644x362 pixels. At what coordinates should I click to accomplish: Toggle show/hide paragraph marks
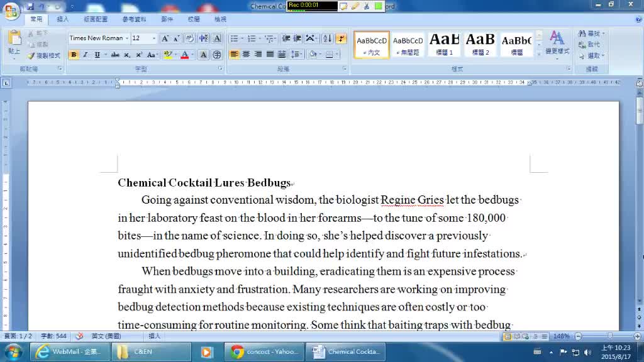click(x=341, y=38)
